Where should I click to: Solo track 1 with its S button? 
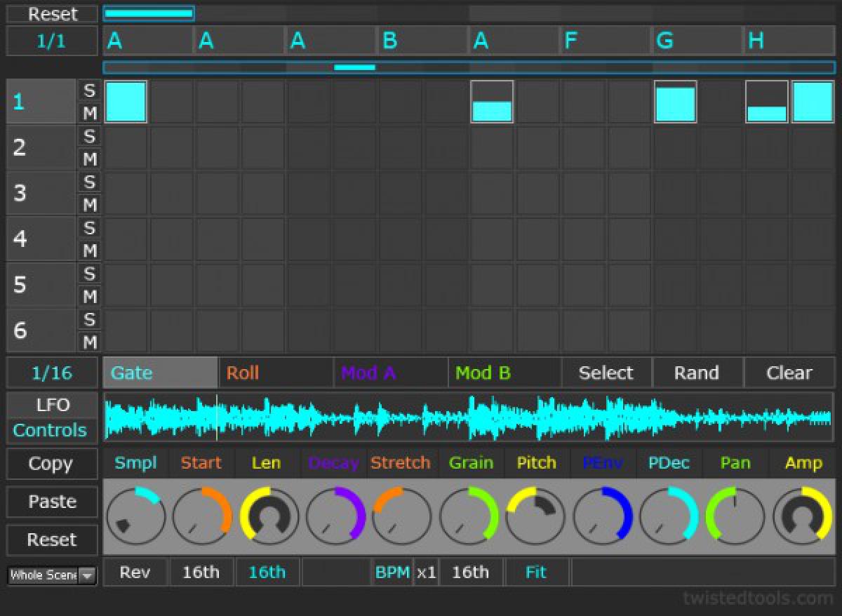(89, 90)
